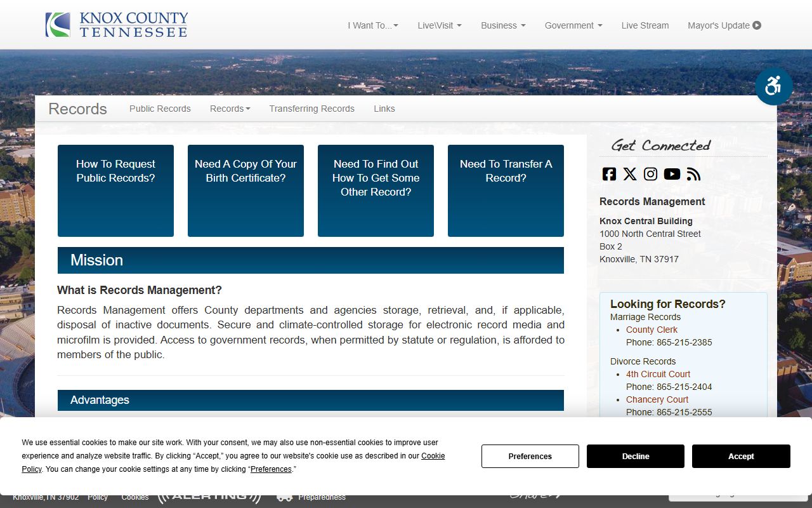This screenshot has height=508, width=812.
Task: Follow the County Clerk link
Action: [652, 330]
